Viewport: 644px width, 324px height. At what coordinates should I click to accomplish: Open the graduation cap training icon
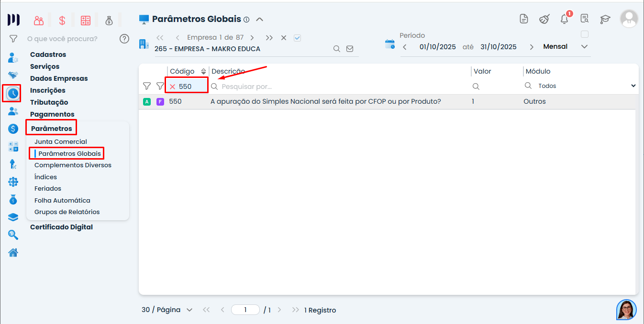[x=605, y=19]
